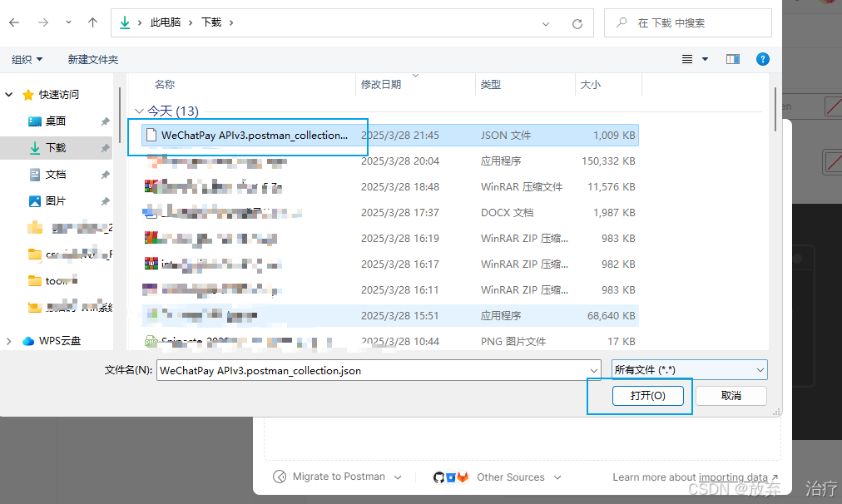
Task: Click the 取消 button
Action: tap(731, 396)
